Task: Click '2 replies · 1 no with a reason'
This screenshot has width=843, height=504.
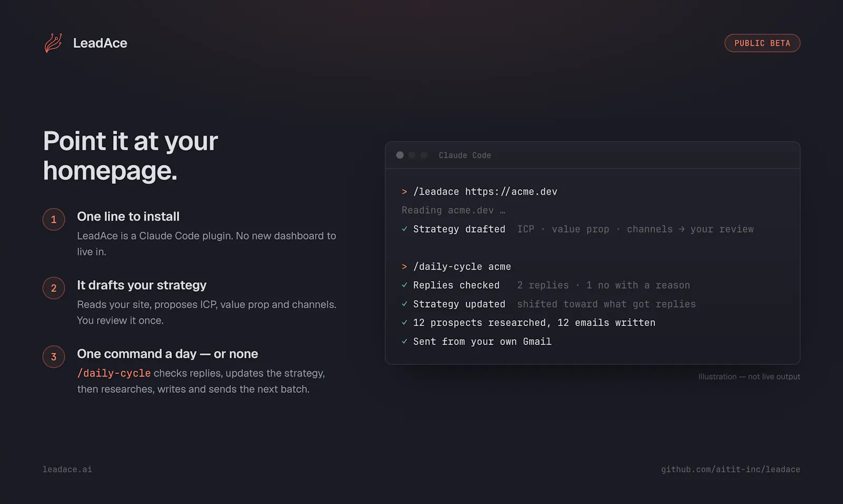Action: [x=603, y=285]
